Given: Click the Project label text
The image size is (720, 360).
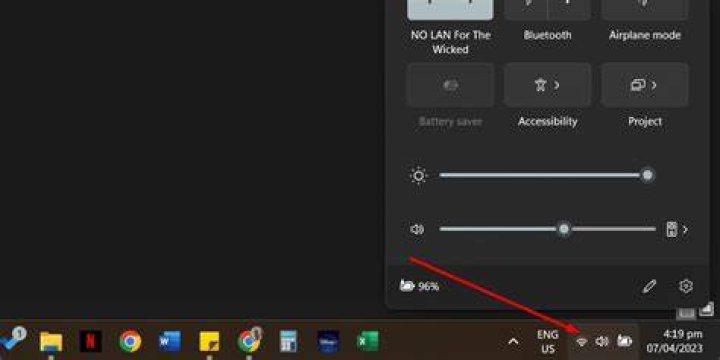Looking at the screenshot, I should click(645, 122).
